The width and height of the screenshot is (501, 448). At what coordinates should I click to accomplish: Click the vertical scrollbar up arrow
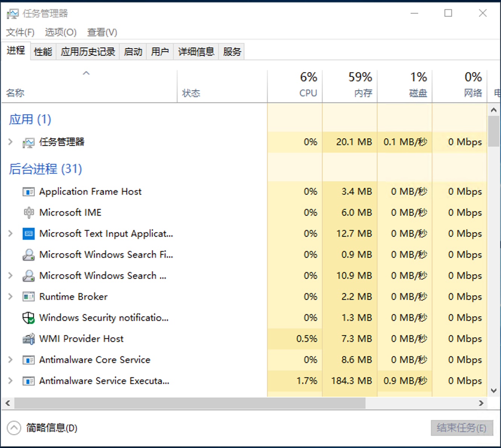click(494, 110)
